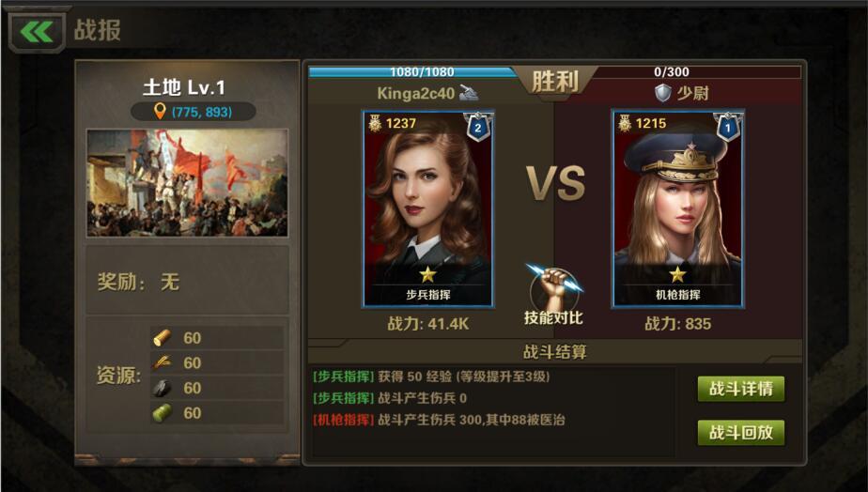Click the green double-arrow back button
The width and height of the screenshot is (868, 492).
pos(37,31)
